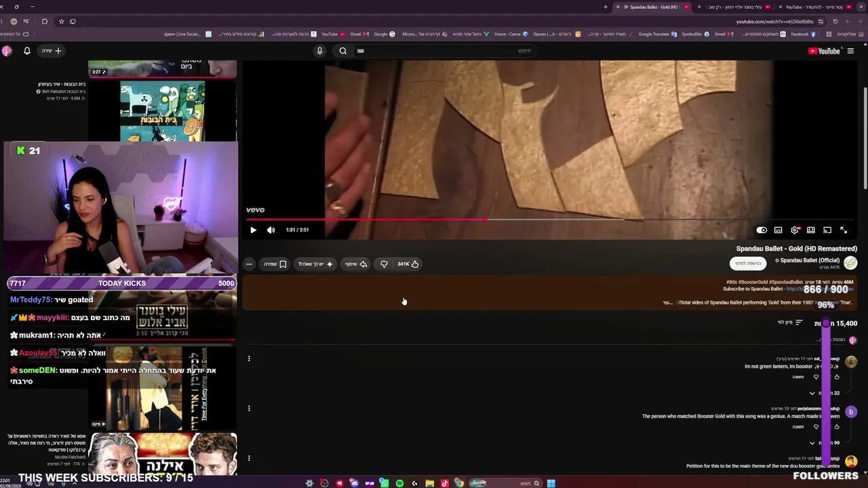The width and height of the screenshot is (868, 488).
Task: Play the Spandau Ballet video
Action: coord(253,230)
